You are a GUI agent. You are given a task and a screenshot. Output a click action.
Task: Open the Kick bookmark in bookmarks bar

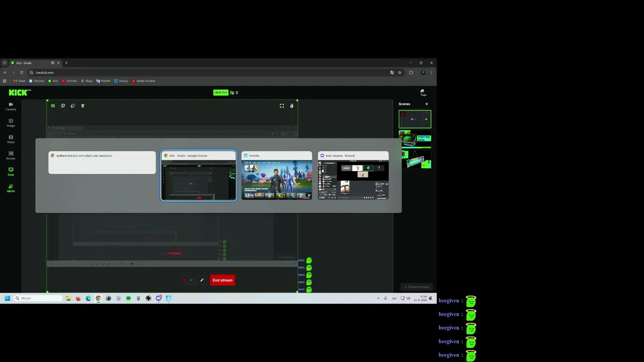[53, 81]
